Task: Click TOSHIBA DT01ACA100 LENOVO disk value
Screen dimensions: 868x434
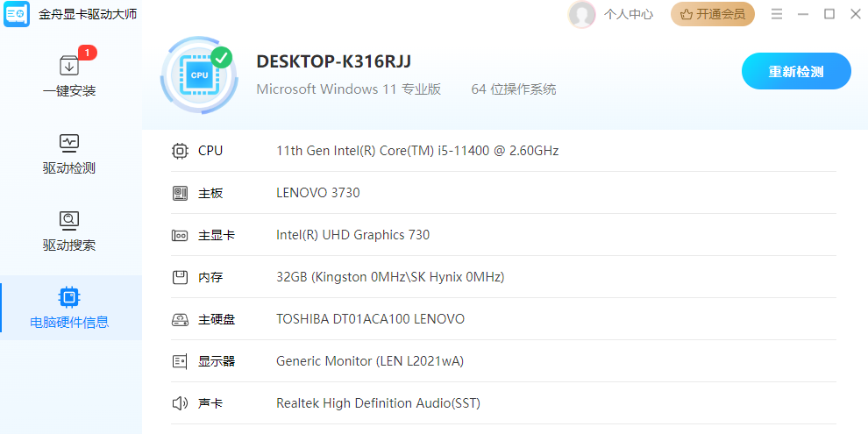Action: tap(370, 319)
